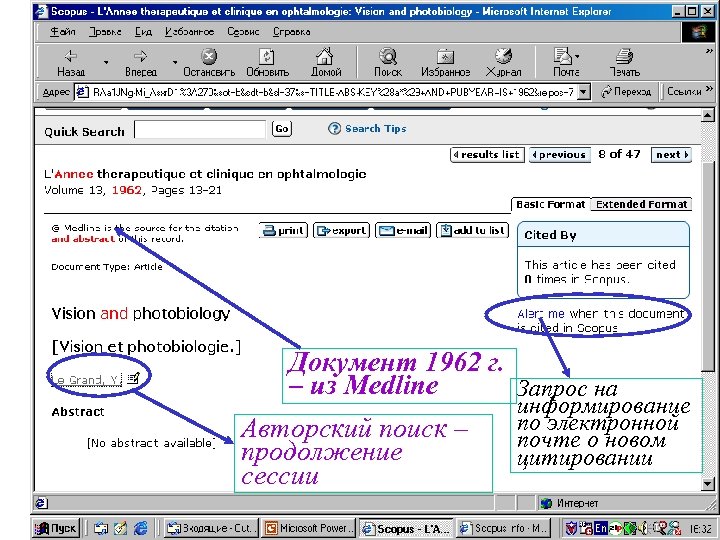The width and height of the screenshot is (720, 540).
Task: Click the print record button
Action: point(284,231)
